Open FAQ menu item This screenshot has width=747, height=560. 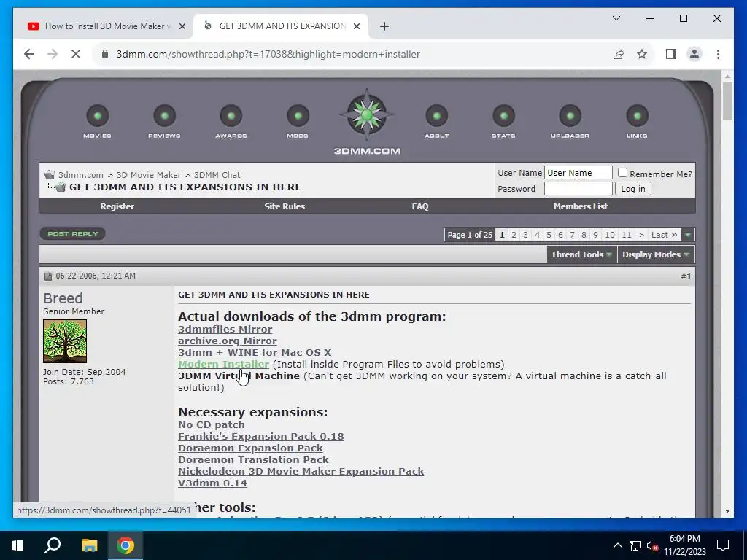pyautogui.click(x=420, y=206)
